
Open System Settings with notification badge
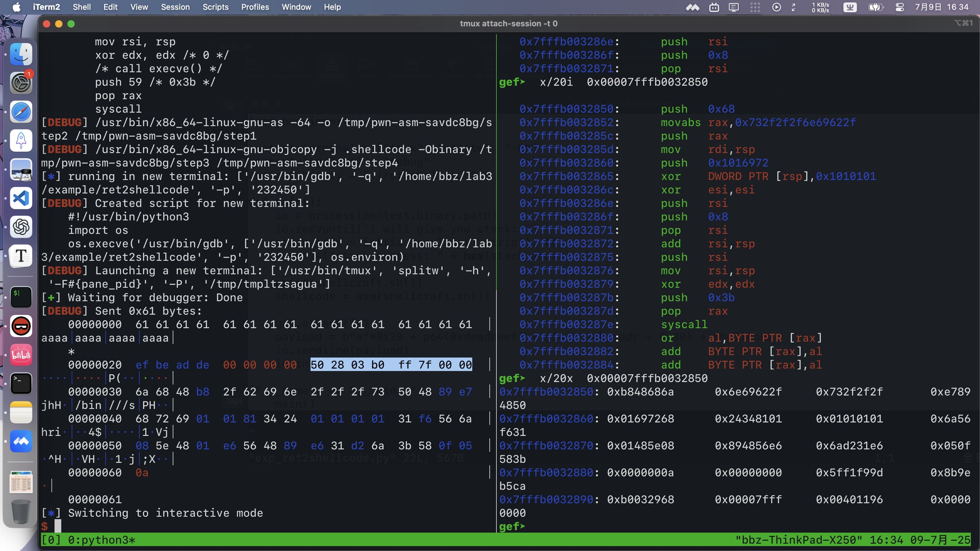(21, 83)
